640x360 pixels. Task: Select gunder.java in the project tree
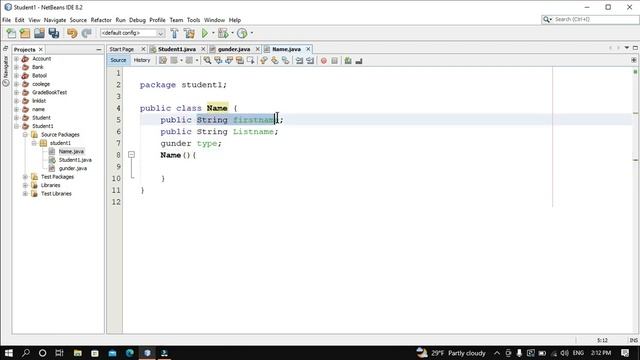point(72,169)
